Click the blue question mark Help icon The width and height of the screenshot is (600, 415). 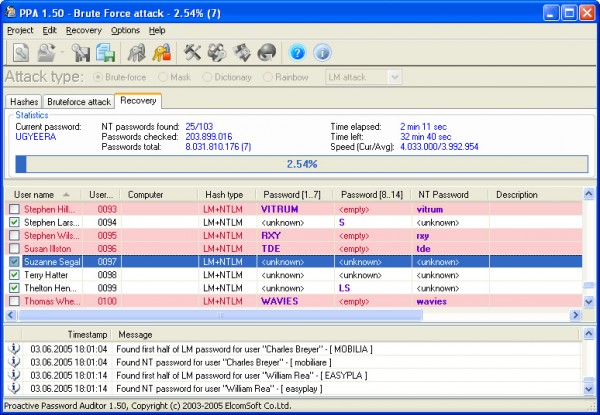tap(297, 52)
